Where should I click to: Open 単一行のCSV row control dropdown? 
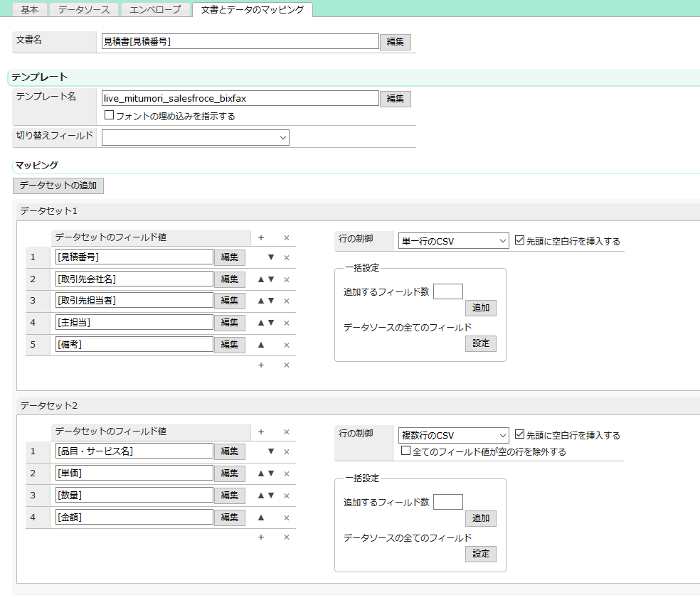(x=453, y=241)
